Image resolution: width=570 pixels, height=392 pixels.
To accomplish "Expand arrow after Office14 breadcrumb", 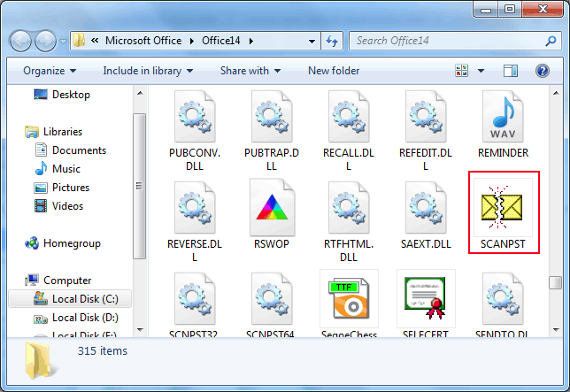I will (250, 41).
